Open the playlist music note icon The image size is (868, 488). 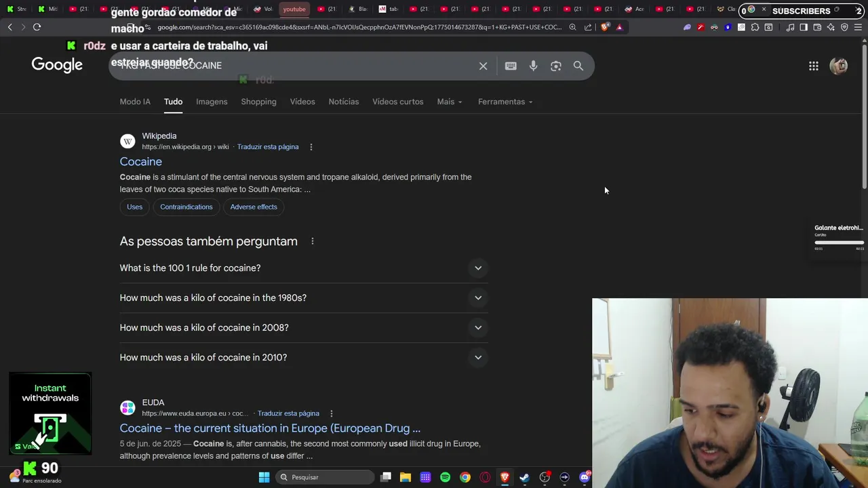790,27
